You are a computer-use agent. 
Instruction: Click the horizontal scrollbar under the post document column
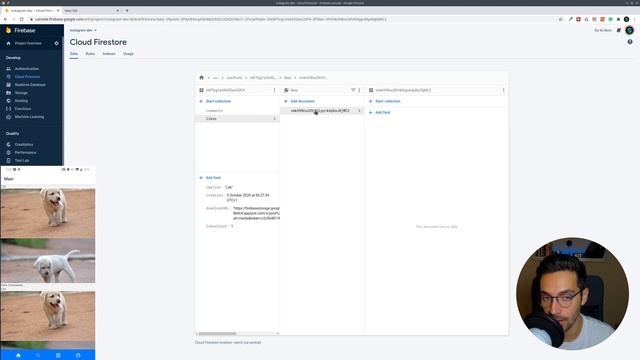(x=217, y=333)
